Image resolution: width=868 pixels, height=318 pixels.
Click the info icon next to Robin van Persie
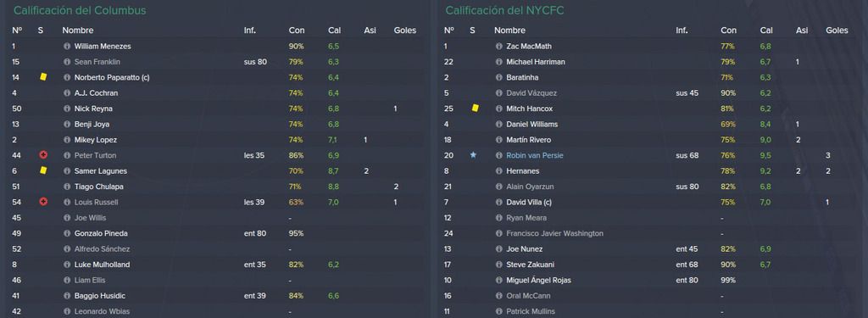[x=498, y=156]
